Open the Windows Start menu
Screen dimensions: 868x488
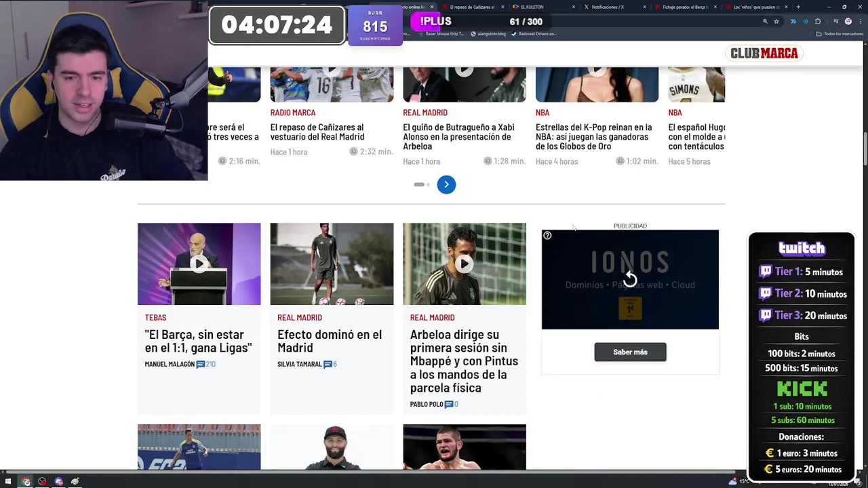tap(9, 482)
